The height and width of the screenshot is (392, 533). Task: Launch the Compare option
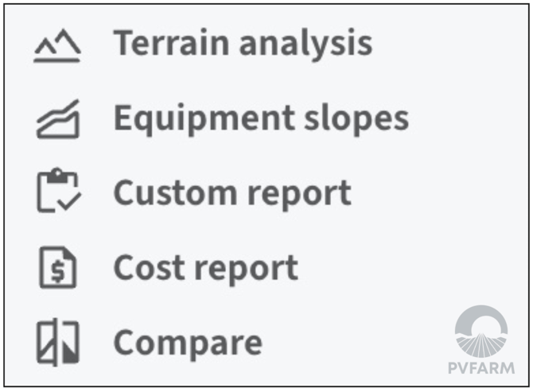coord(188,343)
